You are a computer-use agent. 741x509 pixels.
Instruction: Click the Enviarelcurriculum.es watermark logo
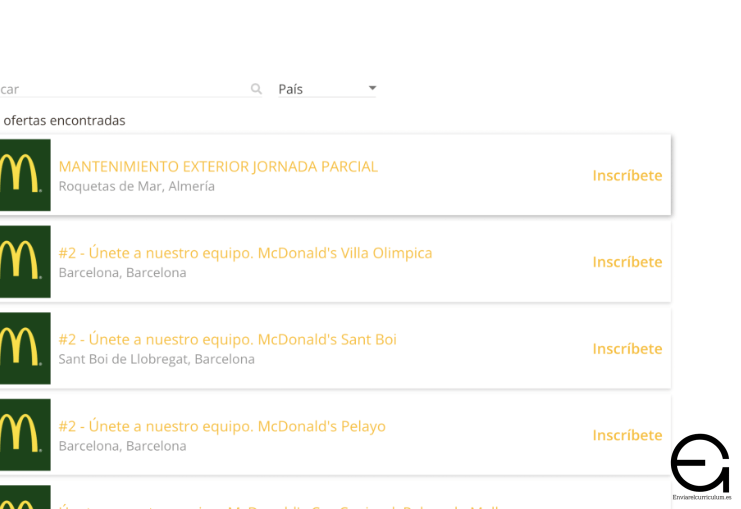pyautogui.click(x=700, y=466)
